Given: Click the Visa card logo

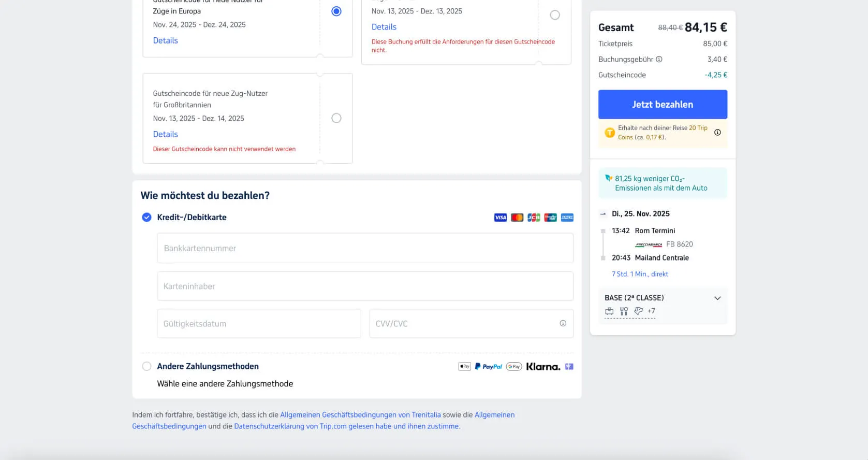Looking at the screenshot, I should (x=501, y=218).
